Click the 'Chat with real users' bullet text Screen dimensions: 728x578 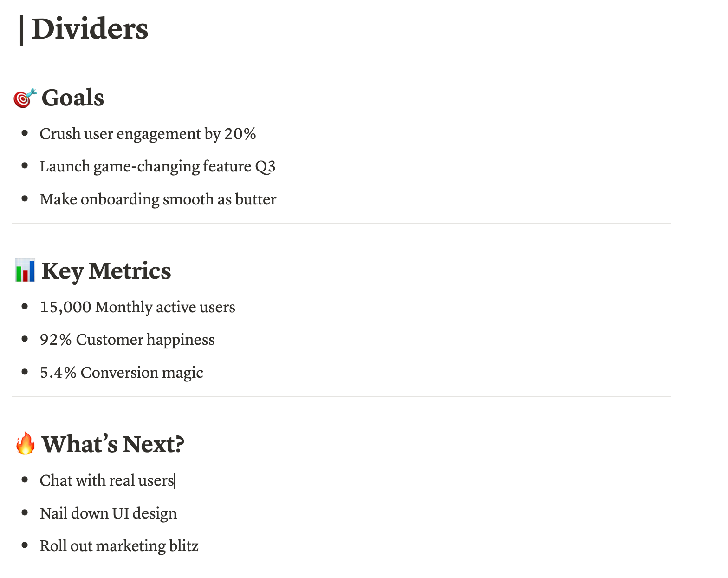coord(107,480)
